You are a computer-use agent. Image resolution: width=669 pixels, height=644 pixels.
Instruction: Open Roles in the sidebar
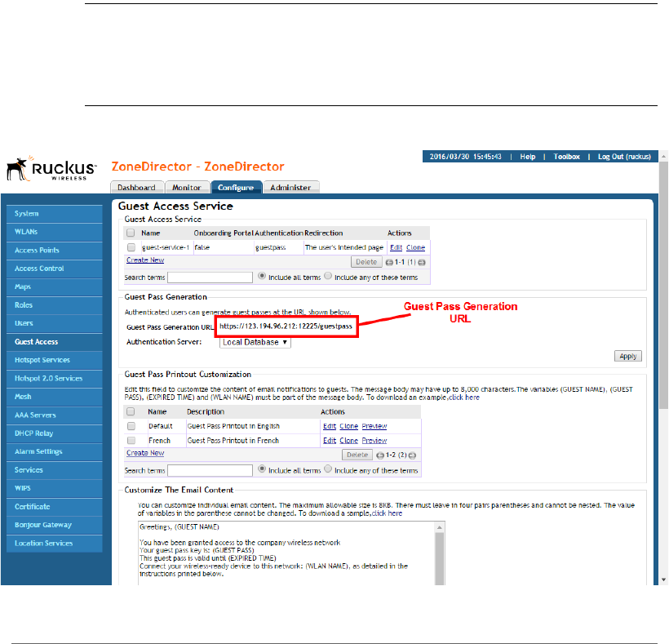click(55, 305)
